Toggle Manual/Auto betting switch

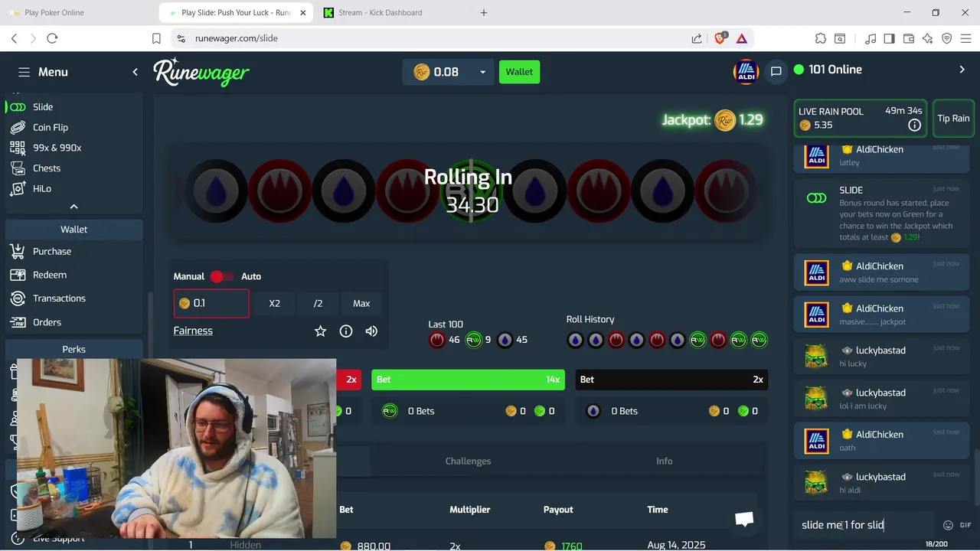[x=220, y=276]
